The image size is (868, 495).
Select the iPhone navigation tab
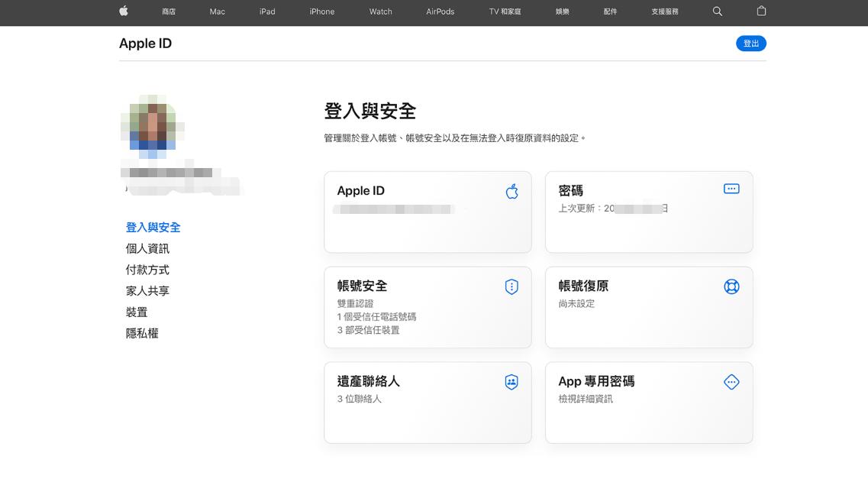[321, 12]
